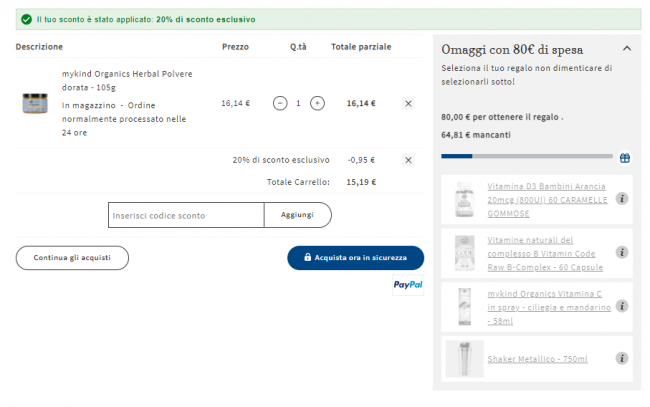Viewport: 650px width, 407px height.
Task: Focus the Inserisci codice sconto field
Action: (186, 215)
